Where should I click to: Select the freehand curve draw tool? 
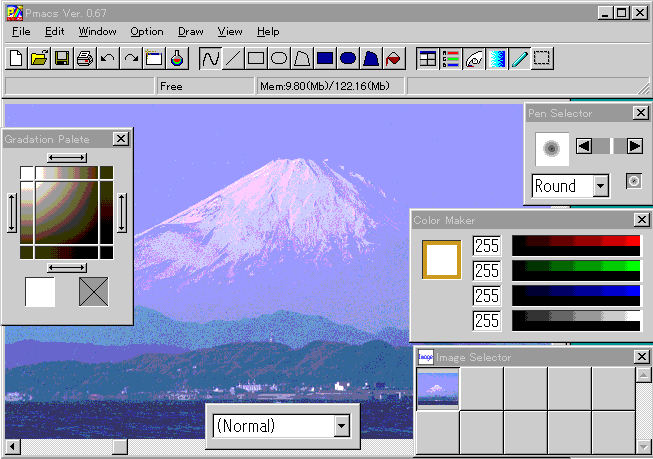pos(210,58)
